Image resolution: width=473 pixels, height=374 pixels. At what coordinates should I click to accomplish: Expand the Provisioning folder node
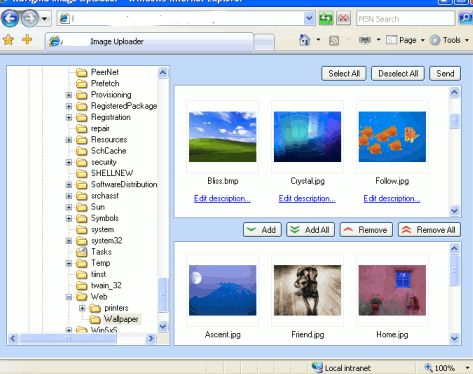pos(69,95)
